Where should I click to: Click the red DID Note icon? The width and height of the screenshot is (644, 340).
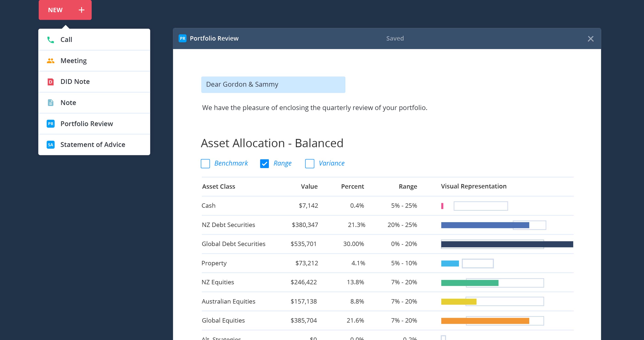(x=51, y=82)
